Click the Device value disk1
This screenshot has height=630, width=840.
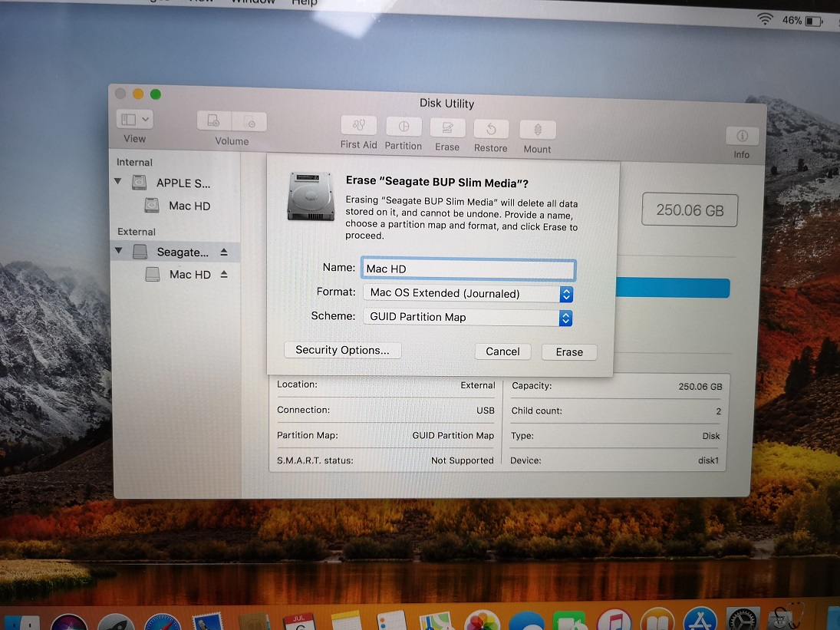coord(708,460)
